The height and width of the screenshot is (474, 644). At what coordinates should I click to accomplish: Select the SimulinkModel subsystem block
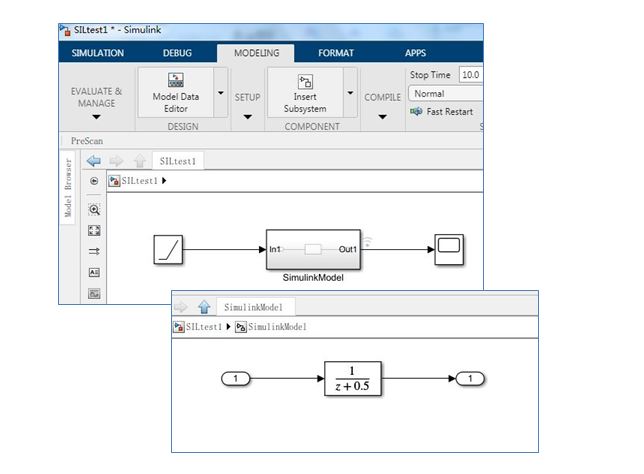pos(313,249)
